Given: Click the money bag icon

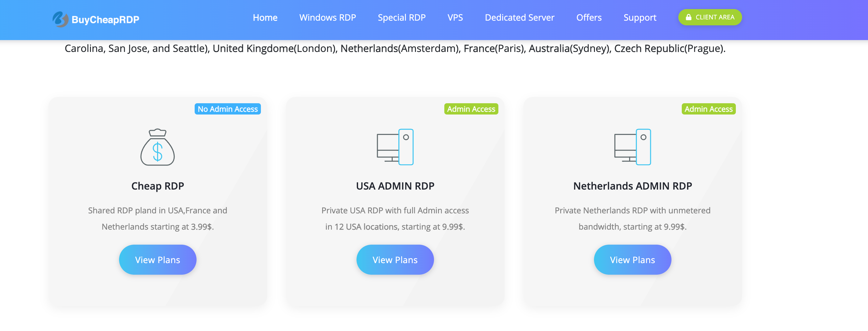Looking at the screenshot, I should 157,147.
